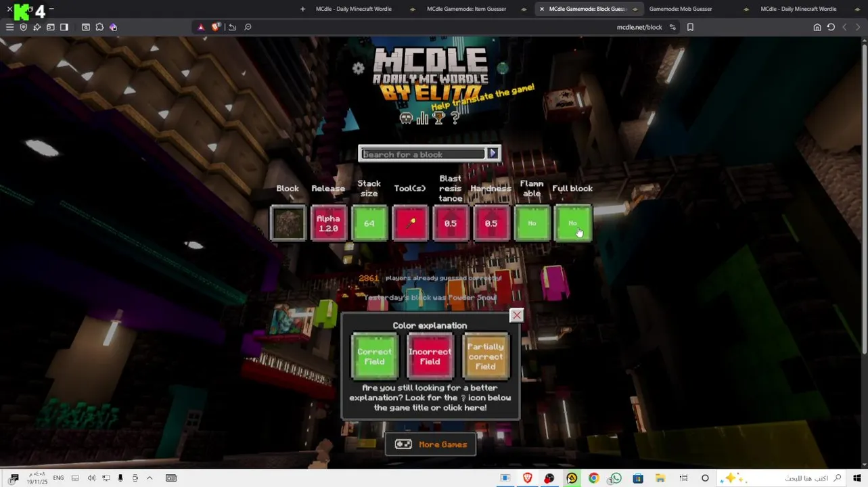Image resolution: width=868 pixels, height=487 pixels.
Task: Click the Flammable No tile
Action: point(532,223)
